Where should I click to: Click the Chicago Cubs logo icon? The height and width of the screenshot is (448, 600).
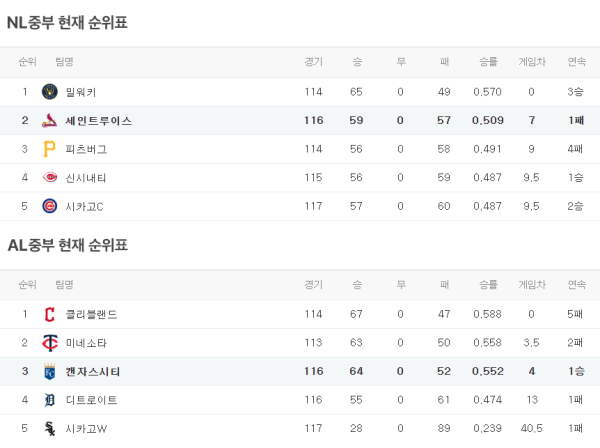click(x=50, y=206)
